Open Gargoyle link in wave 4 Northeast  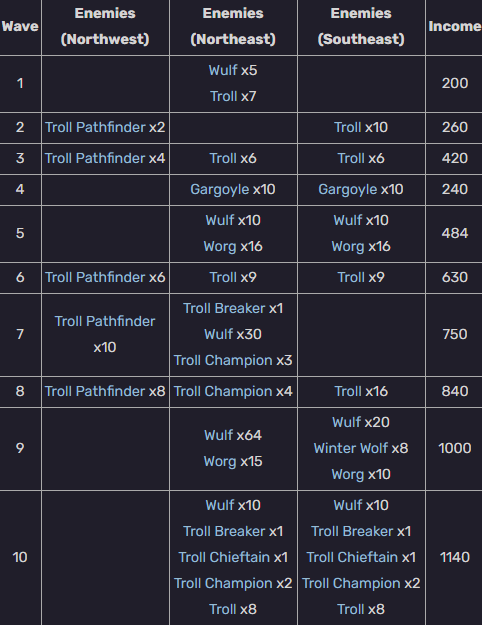point(220,190)
